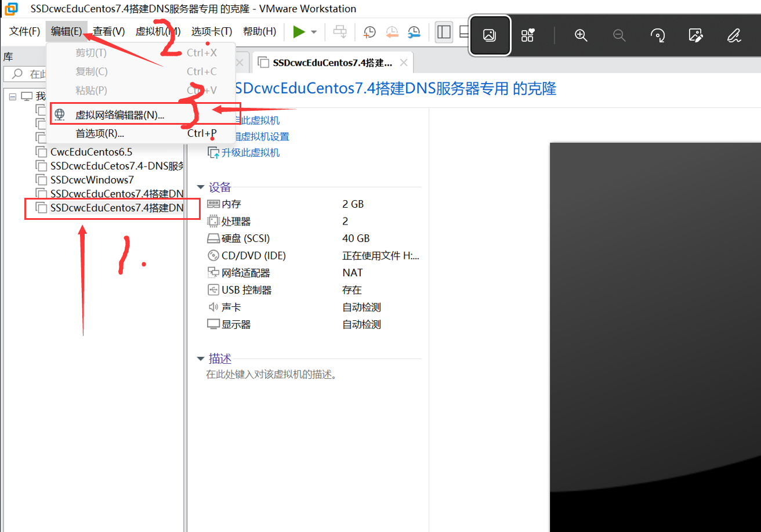
Task: Click the edit image pencil icon
Action: click(695, 35)
